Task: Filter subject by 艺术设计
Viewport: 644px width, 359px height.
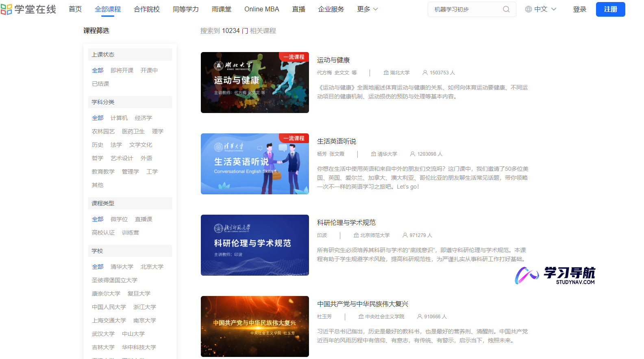Action: (122, 158)
